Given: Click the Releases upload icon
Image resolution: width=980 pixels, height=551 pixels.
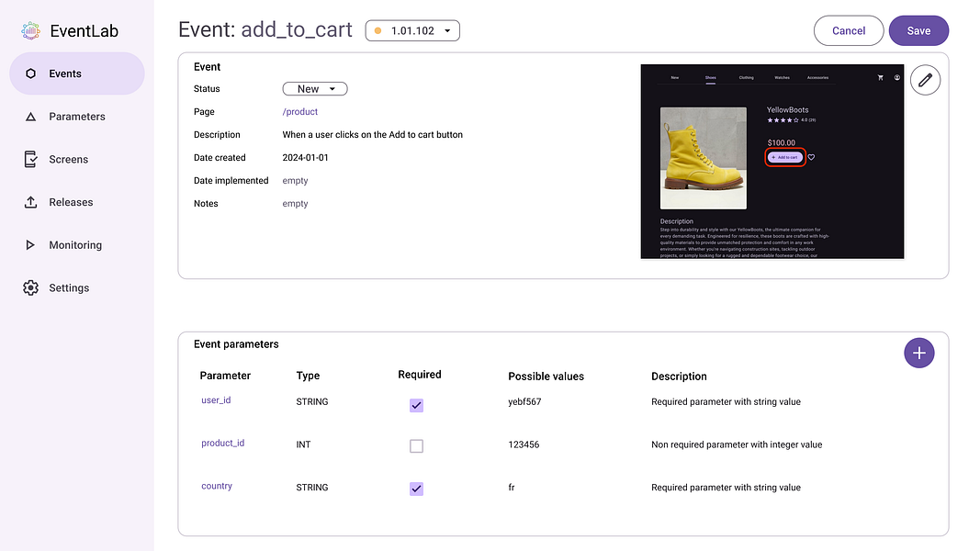Looking at the screenshot, I should pos(31,202).
